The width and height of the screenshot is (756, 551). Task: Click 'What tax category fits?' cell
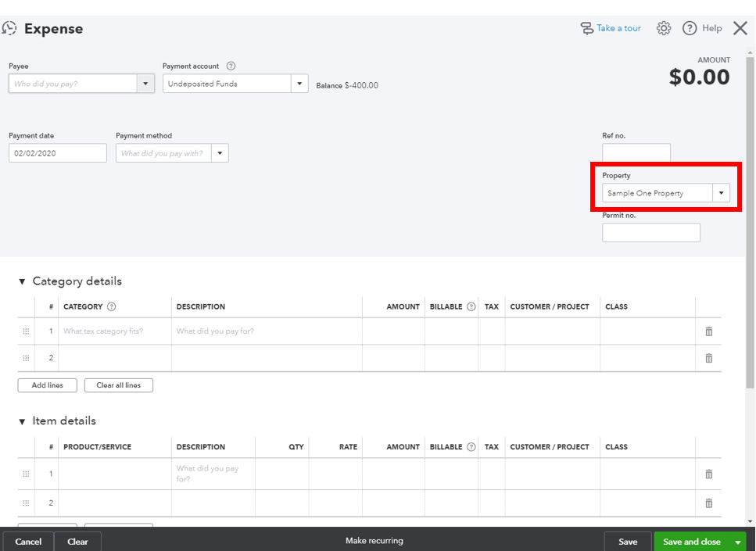tap(114, 331)
